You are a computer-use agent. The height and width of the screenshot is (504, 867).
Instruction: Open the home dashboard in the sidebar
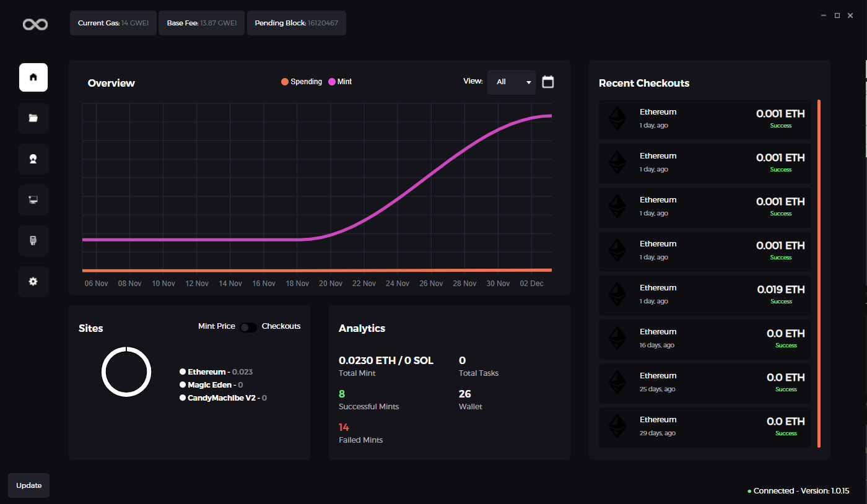(33, 77)
